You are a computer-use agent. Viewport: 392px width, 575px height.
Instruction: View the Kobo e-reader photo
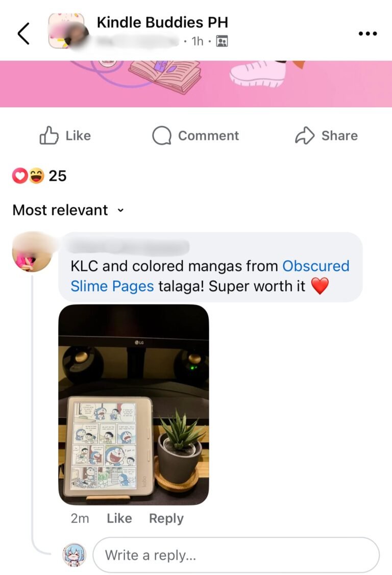[x=134, y=404]
